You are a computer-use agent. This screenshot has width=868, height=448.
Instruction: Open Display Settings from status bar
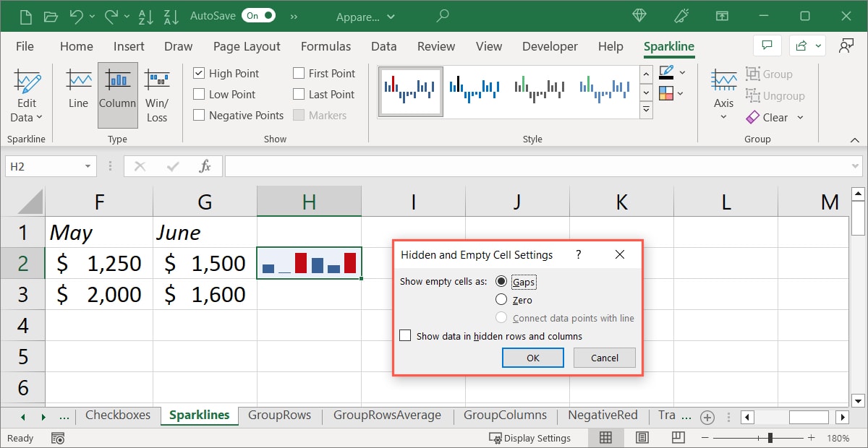point(531,438)
